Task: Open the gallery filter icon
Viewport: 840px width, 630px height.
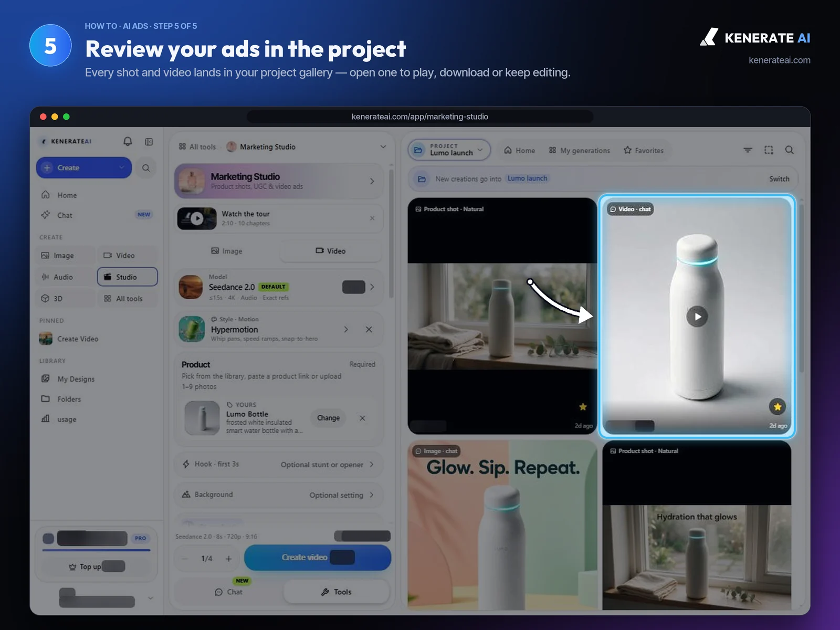Action: 748,150
